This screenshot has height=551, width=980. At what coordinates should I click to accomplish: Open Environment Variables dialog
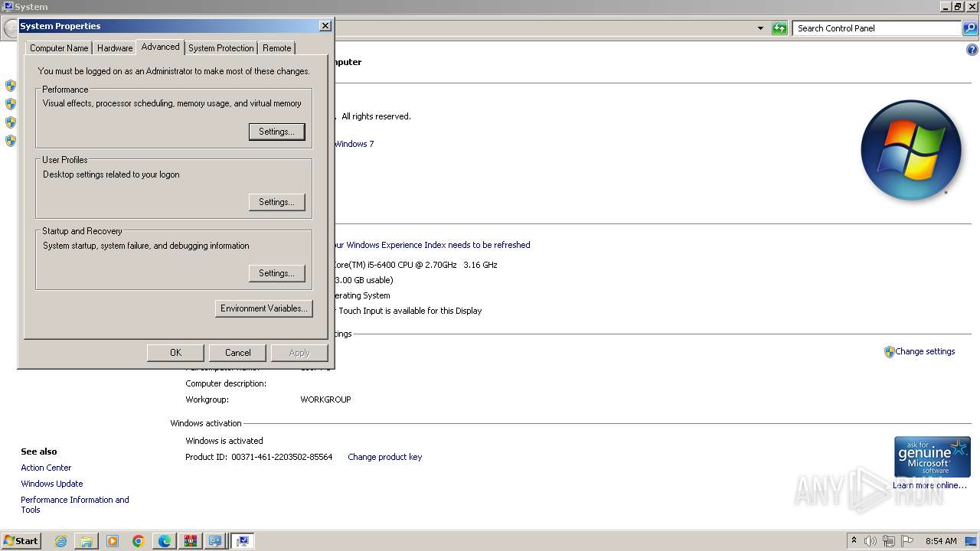tap(263, 308)
